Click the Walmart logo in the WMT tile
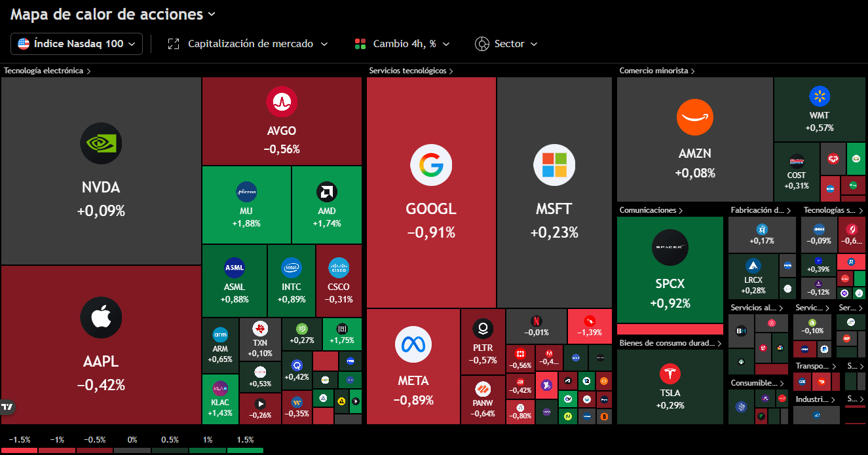Image resolution: width=868 pixels, height=455 pixels. click(820, 96)
